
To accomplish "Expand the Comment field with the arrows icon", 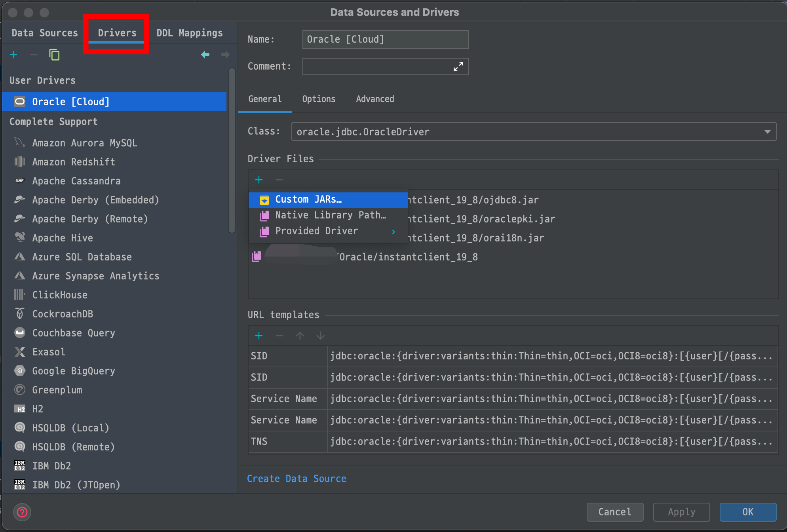I will click(458, 66).
